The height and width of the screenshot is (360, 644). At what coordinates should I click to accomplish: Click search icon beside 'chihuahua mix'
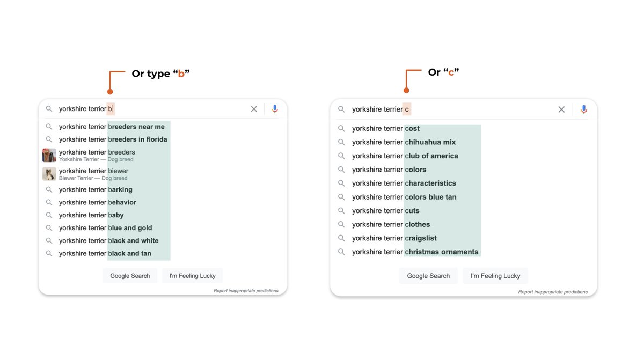coord(341,142)
